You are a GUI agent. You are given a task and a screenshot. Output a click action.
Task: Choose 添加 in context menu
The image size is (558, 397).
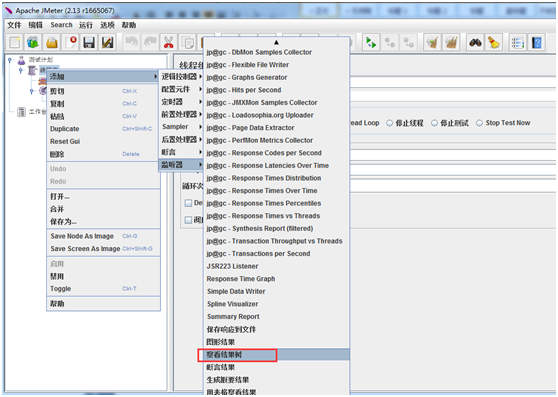click(x=103, y=76)
